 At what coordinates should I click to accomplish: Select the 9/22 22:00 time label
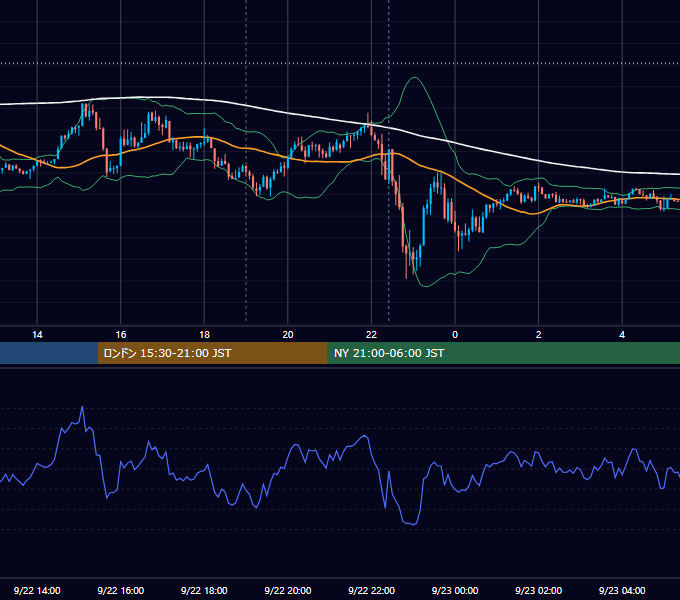point(371,590)
